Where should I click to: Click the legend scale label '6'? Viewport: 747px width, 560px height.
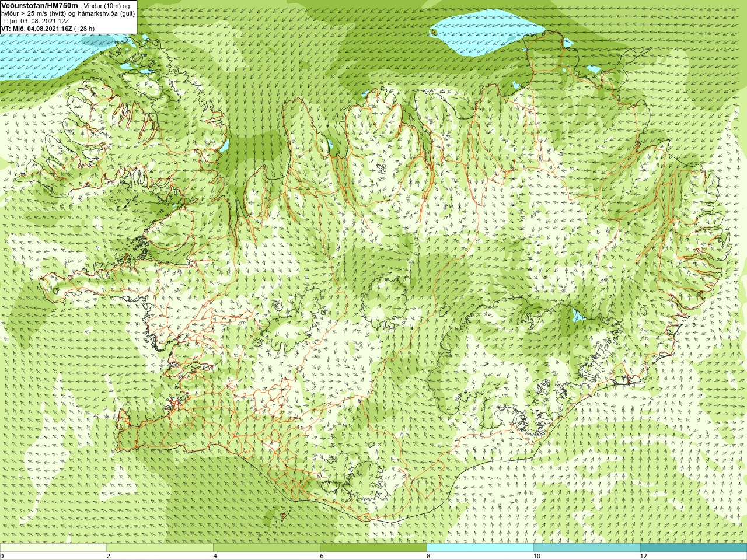pos(322,556)
